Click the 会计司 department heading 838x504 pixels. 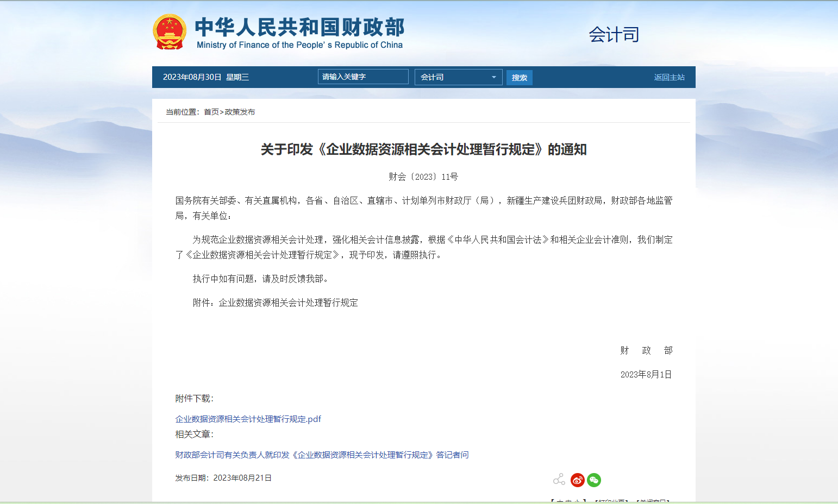click(614, 35)
